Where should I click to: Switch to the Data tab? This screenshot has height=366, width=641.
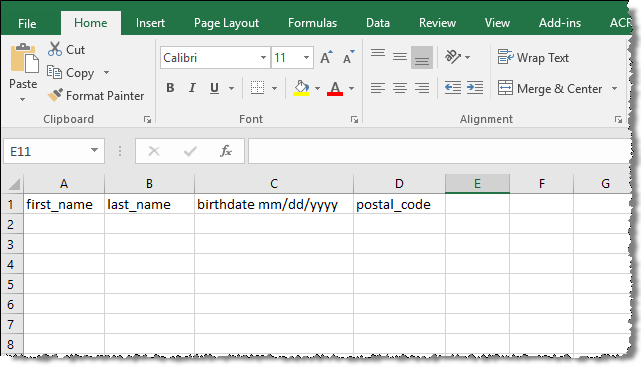click(378, 23)
